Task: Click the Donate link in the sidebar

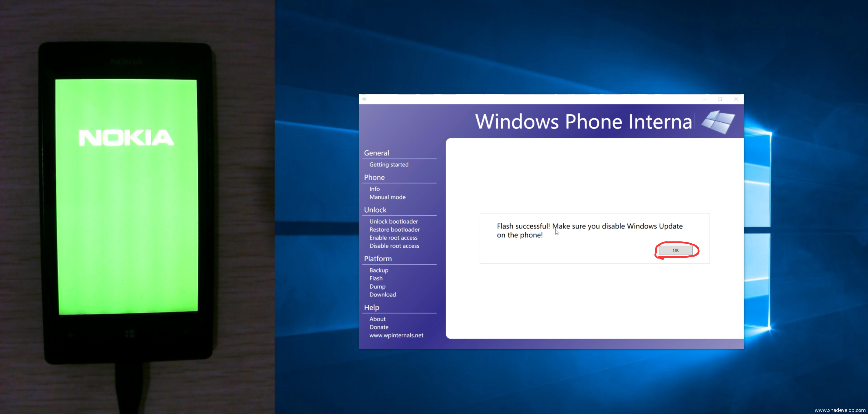Action: pos(379,327)
